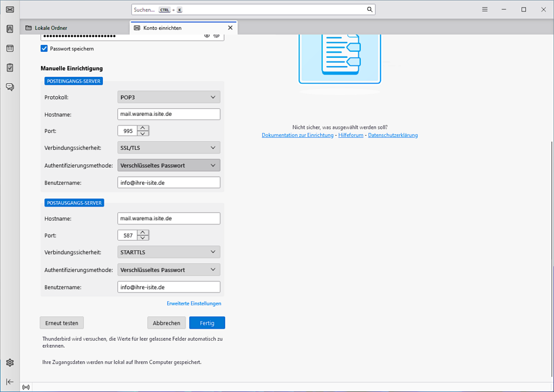Close the Konto einrichten tab

click(230, 28)
